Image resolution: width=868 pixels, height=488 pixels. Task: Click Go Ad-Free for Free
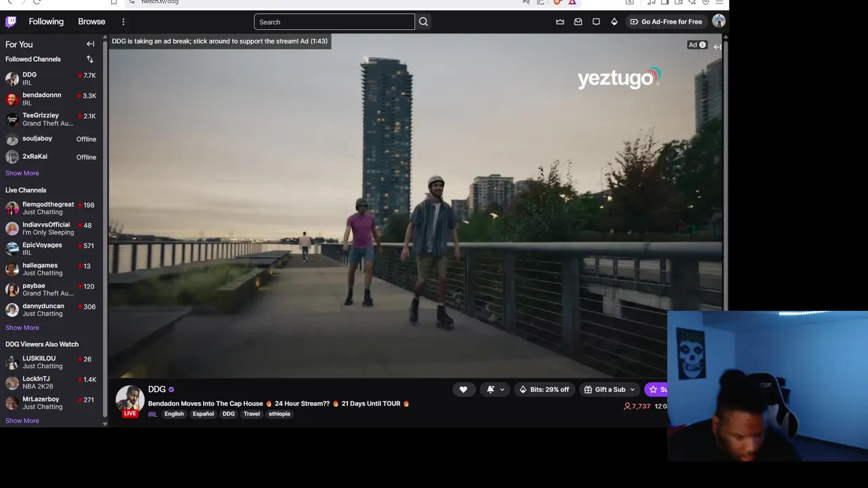tap(666, 22)
